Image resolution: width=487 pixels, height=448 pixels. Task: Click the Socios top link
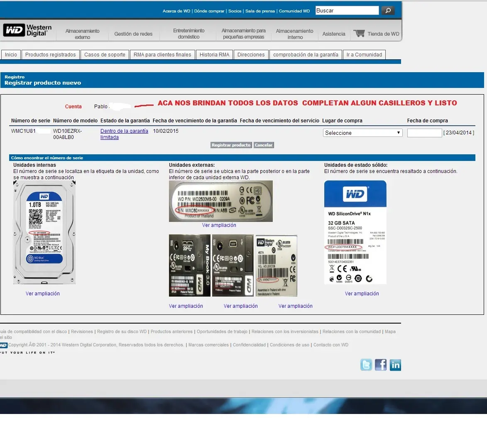235,11
